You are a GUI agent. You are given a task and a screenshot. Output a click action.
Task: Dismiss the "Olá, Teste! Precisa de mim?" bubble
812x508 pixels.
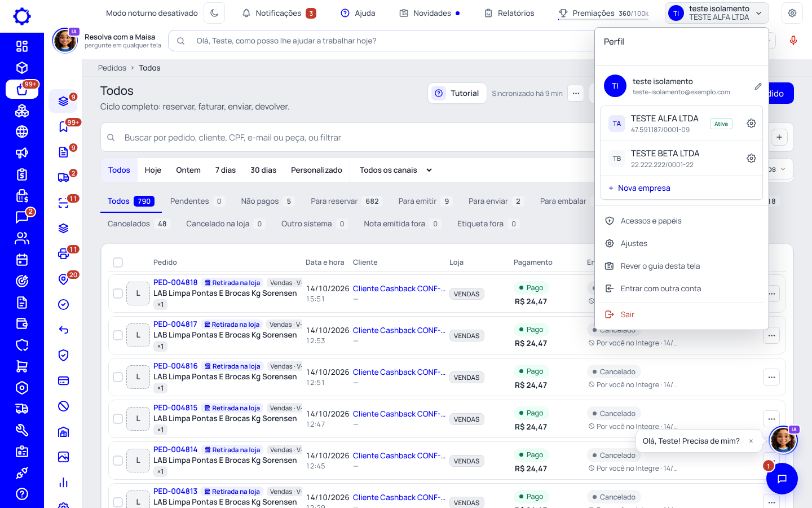751,441
